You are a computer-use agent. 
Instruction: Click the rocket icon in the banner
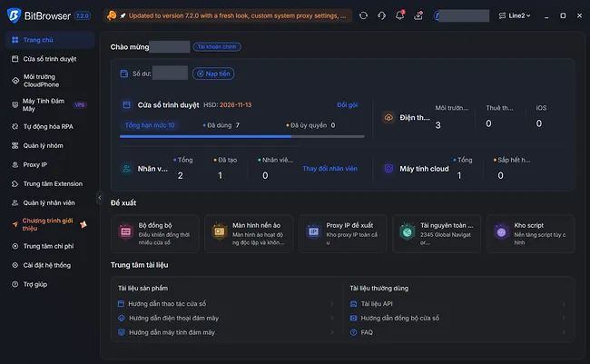click(x=123, y=15)
